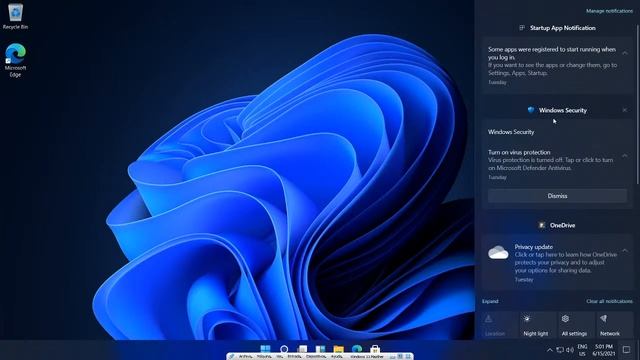
Task: Click Manage notifications link
Action: tap(609, 11)
